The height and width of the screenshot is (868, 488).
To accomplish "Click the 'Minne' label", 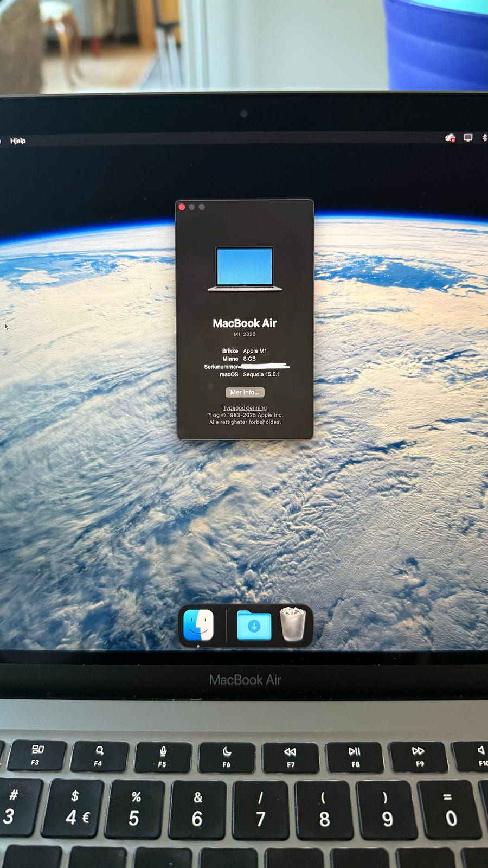I will [230, 359].
